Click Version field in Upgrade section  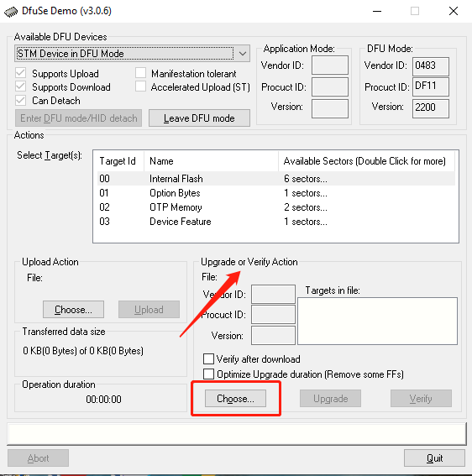(273, 336)
